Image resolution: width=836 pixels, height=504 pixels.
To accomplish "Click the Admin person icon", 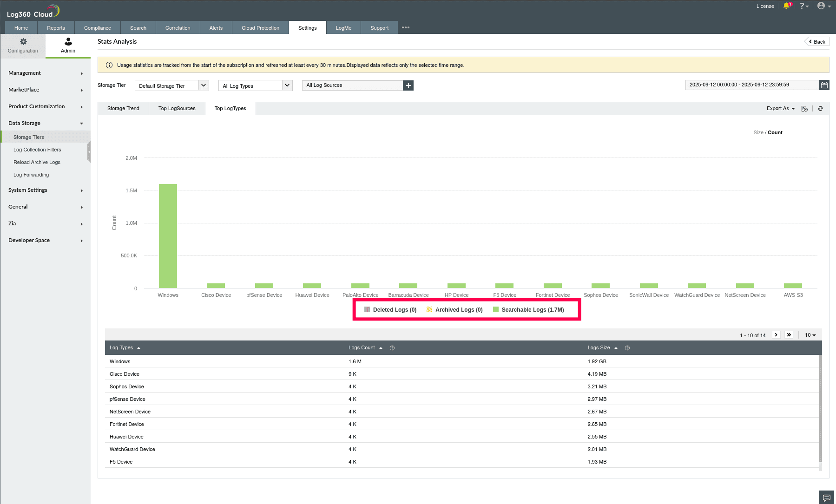I will (x=68, y=42).
